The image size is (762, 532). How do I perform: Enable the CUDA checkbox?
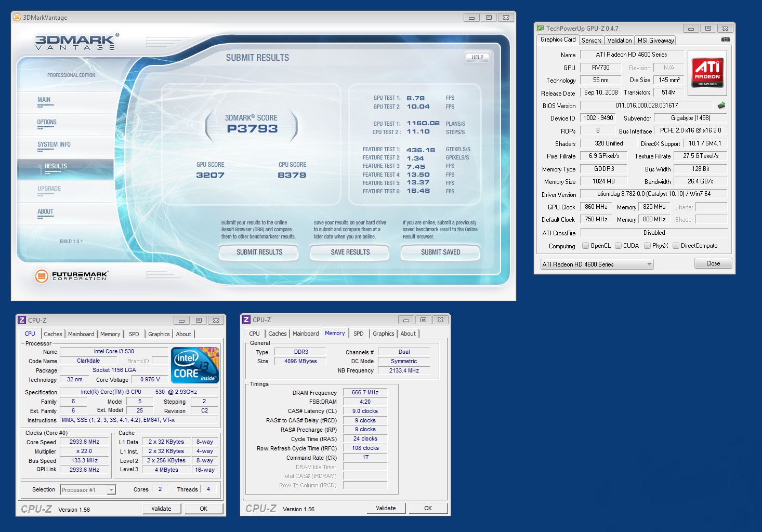point(619,246)
